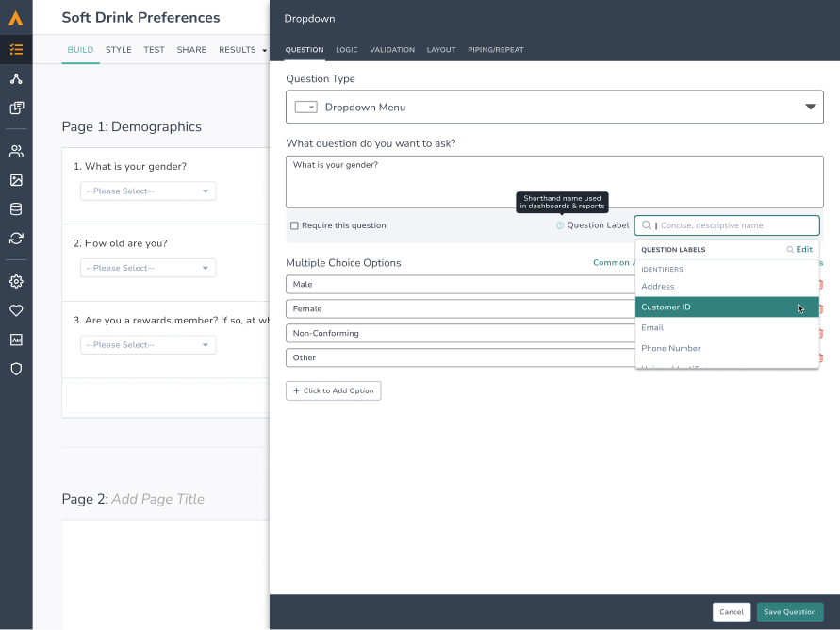Switch to the STYLE tab
This screenshot has width=840, height=630.
[119, 50]
